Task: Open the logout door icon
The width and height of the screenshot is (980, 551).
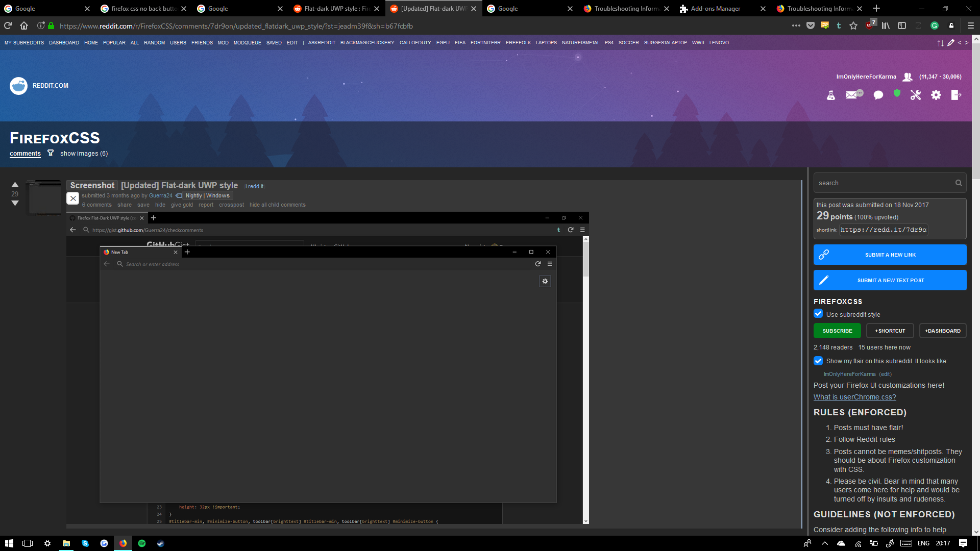Action: 956,95
